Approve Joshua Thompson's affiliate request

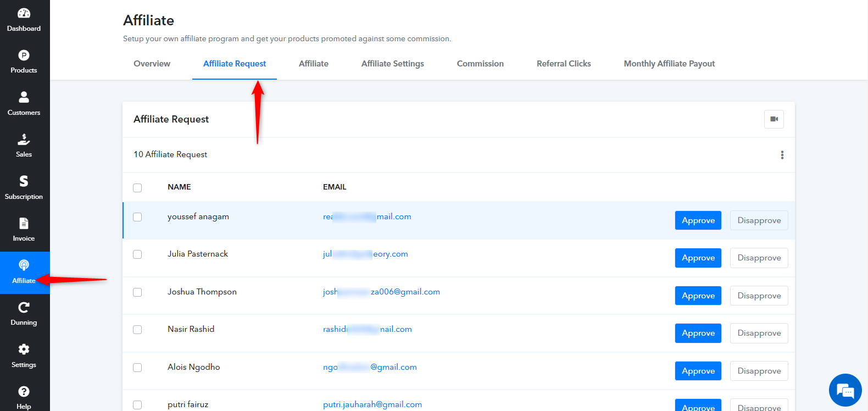pyautogui.click(x=698, y=296)
